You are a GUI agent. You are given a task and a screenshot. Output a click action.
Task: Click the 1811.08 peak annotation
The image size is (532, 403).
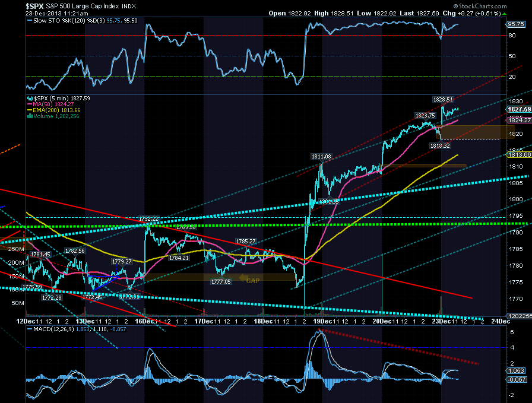click(x=321, y=156)
